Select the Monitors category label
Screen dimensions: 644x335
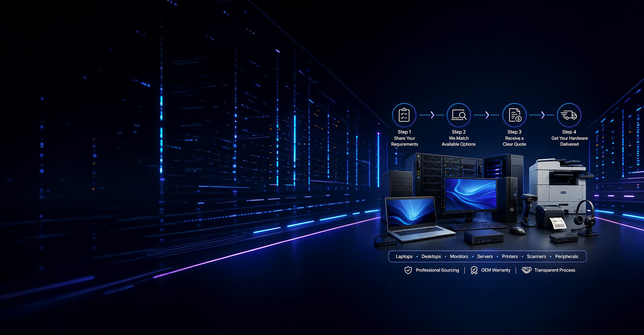click(x=459, y=256)
